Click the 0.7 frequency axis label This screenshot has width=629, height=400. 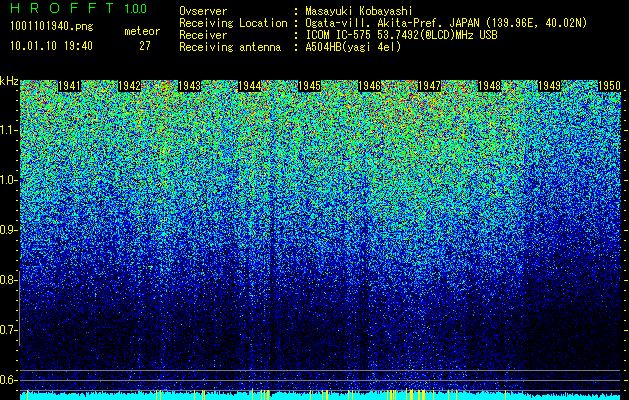[x=8, y=330]
